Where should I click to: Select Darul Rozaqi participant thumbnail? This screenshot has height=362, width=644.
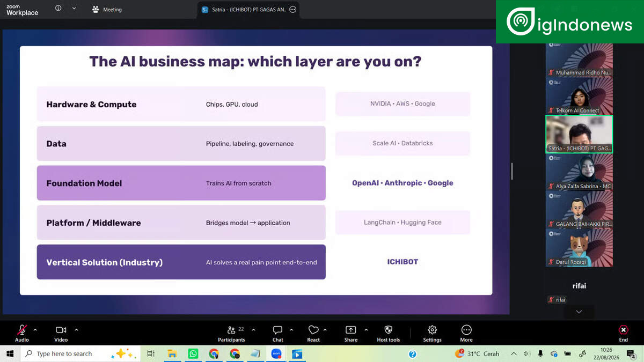(579, 248)
